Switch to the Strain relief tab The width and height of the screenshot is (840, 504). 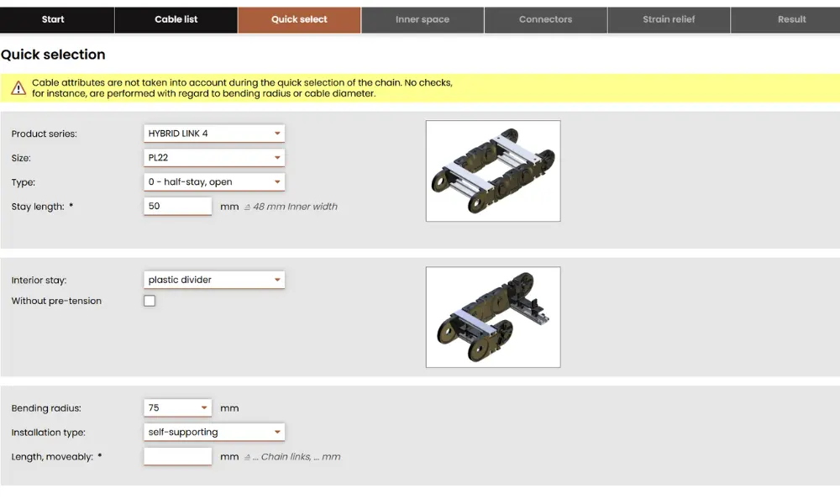click(x=669, y=20)
